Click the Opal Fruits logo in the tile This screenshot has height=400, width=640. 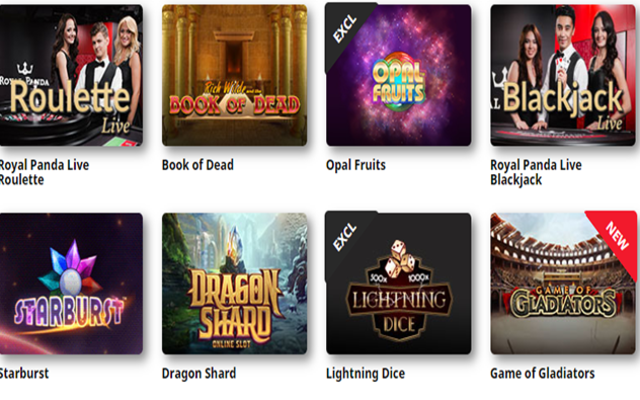tap(398, 81)
